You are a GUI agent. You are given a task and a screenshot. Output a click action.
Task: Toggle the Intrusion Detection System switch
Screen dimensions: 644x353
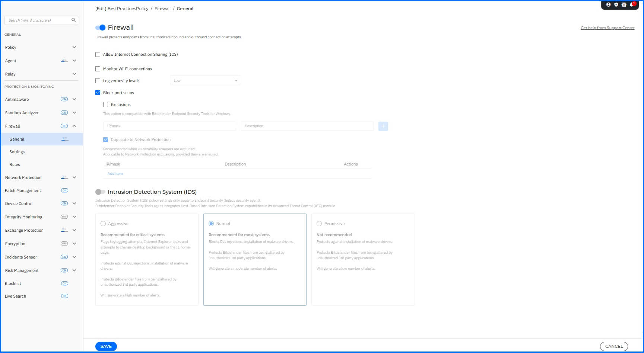100,192
